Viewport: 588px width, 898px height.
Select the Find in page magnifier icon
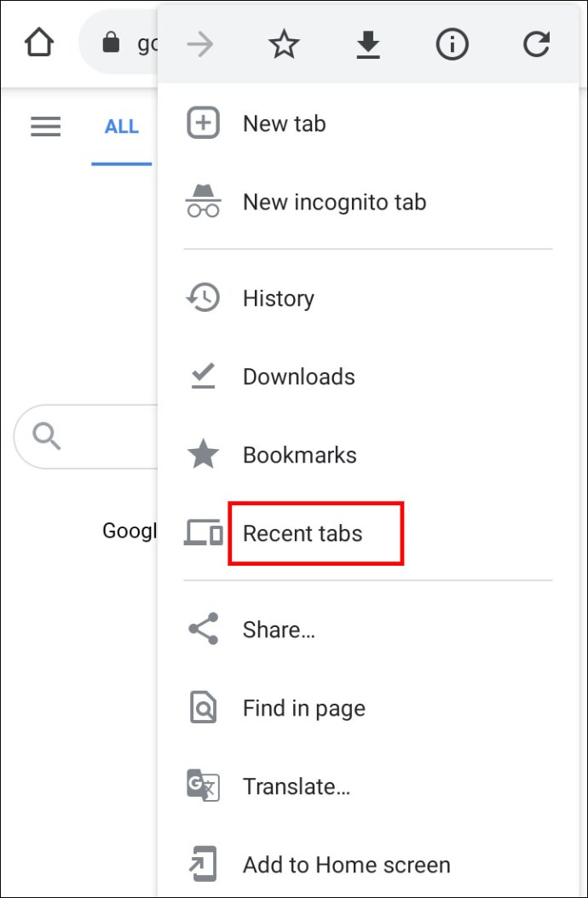tap(203, 707)
